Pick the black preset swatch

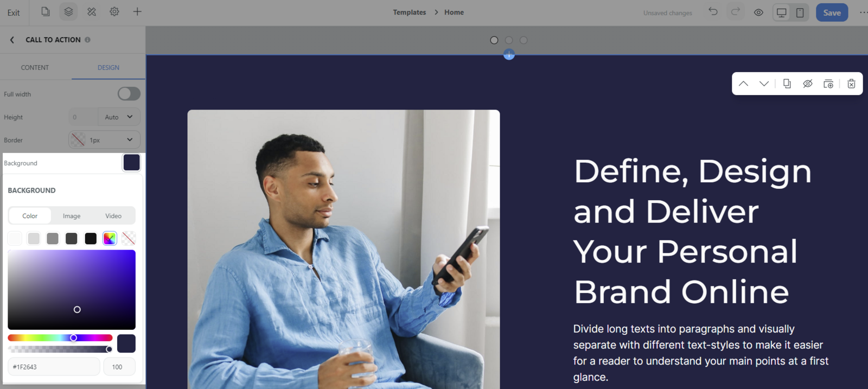point(91,238)
